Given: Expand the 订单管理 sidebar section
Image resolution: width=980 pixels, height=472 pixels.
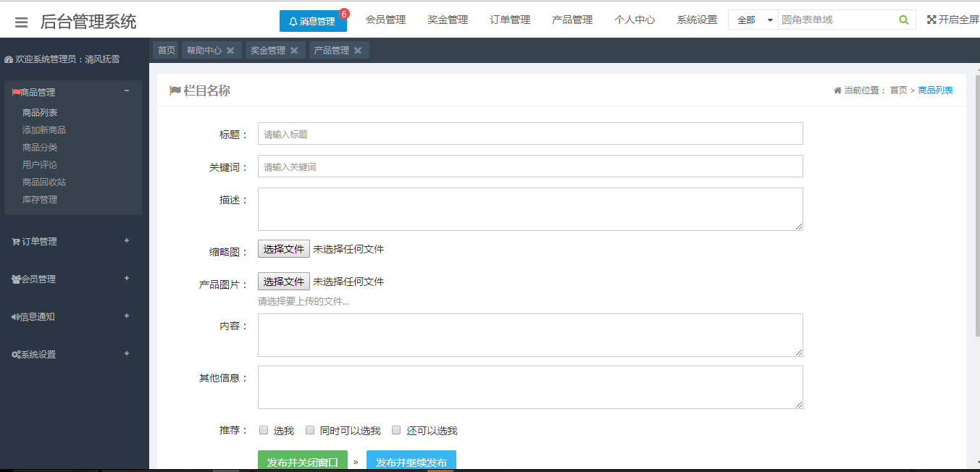Looking at the screenshot, I should (x=127, y=240).
